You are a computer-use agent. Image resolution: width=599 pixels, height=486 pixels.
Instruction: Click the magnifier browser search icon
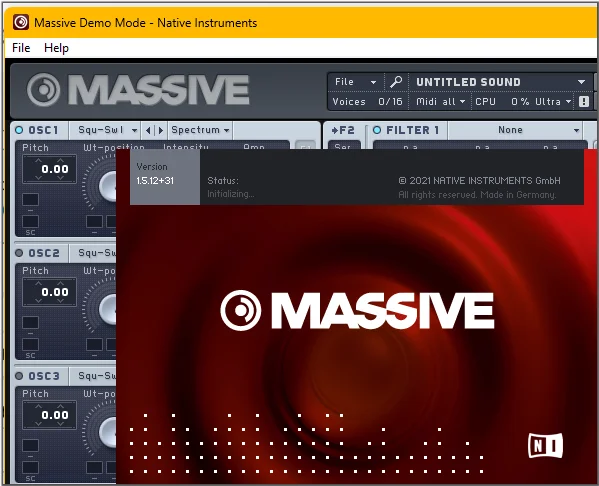(396, 82)
